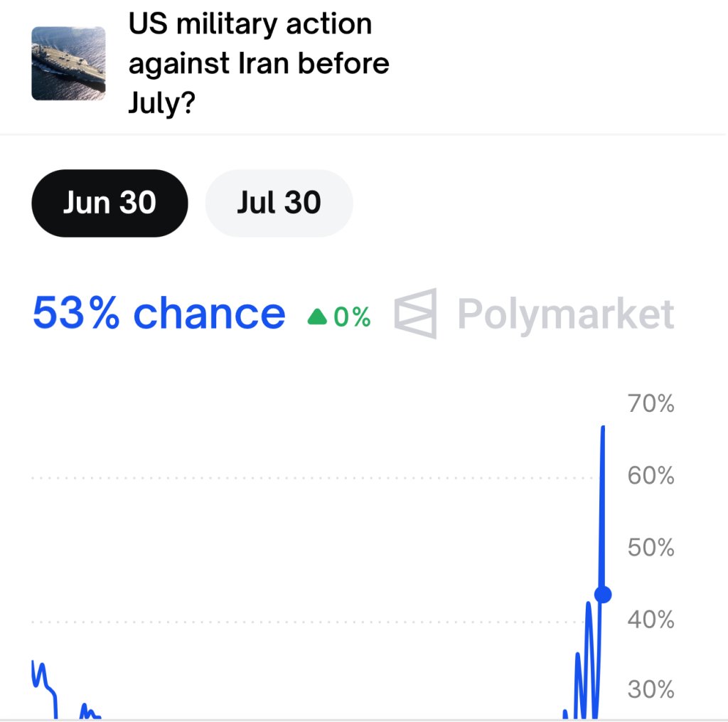Click the Polymarket logo icon
The image size is (728, 722).
(x=415, y=314)
